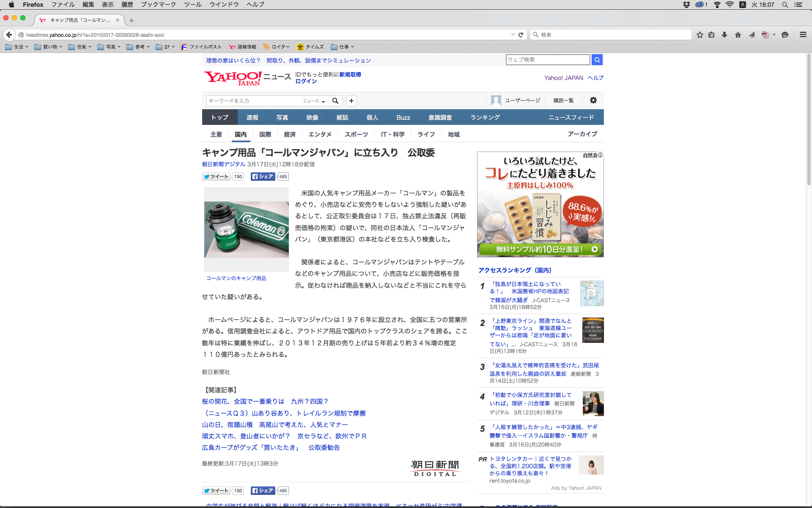Open the ニュース search scope dropdown
The image size is (812, 508).
pyautogui.click(x=314, y=101)
